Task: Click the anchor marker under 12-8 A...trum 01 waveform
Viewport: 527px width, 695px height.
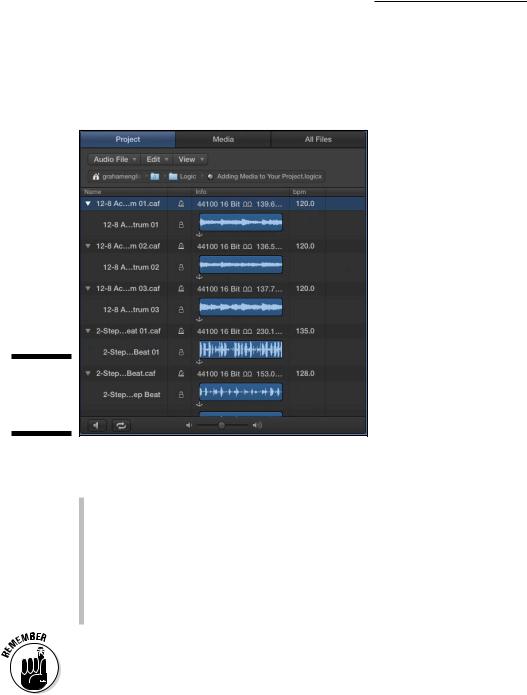Action: (x=199, y=234)
